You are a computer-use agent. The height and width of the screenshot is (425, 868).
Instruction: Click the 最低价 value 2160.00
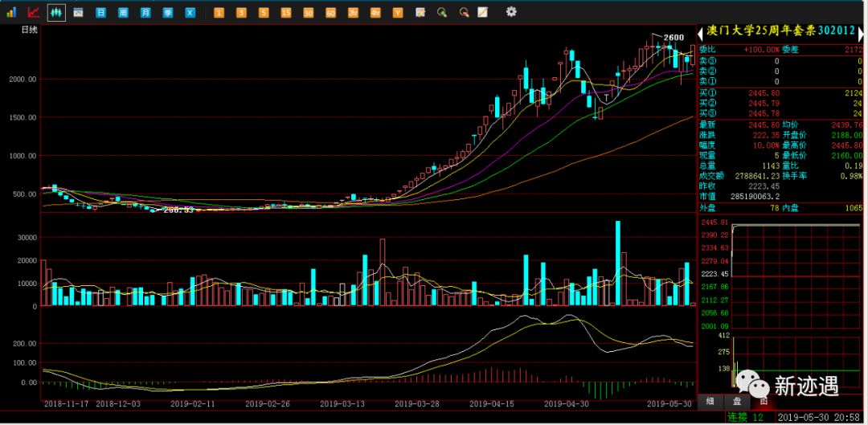(846, 156)
